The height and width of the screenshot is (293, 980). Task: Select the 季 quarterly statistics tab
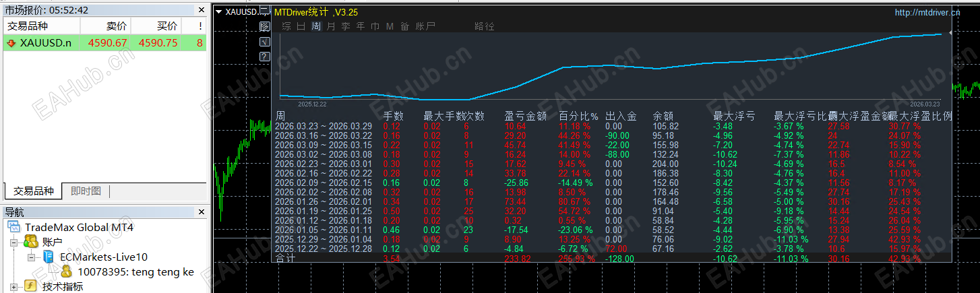pos(345,26)
